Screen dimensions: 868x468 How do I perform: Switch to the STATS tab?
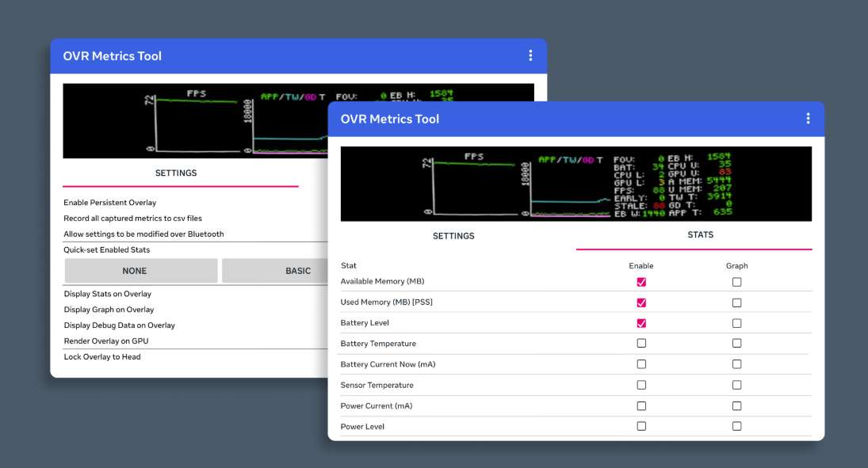[700, 235]
